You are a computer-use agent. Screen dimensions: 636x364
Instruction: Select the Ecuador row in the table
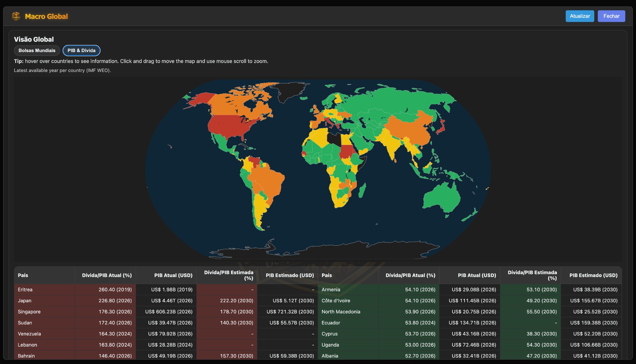coord(331,323)
